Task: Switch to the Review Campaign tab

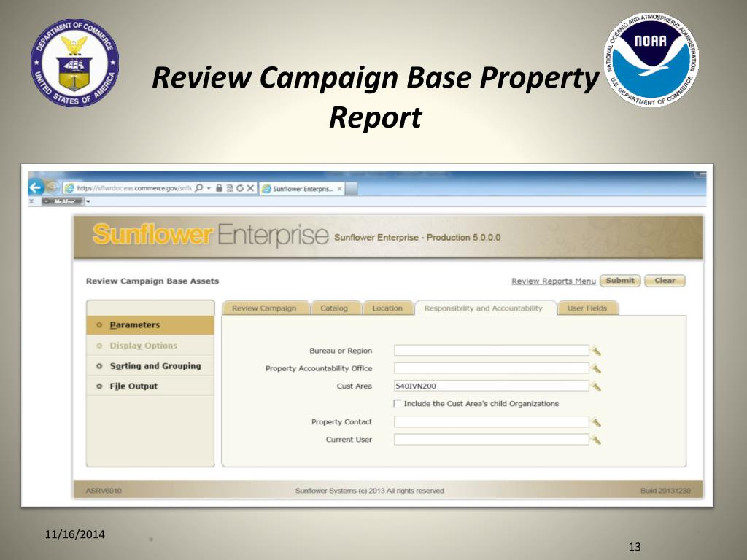Action: click(x=264, y=308)
